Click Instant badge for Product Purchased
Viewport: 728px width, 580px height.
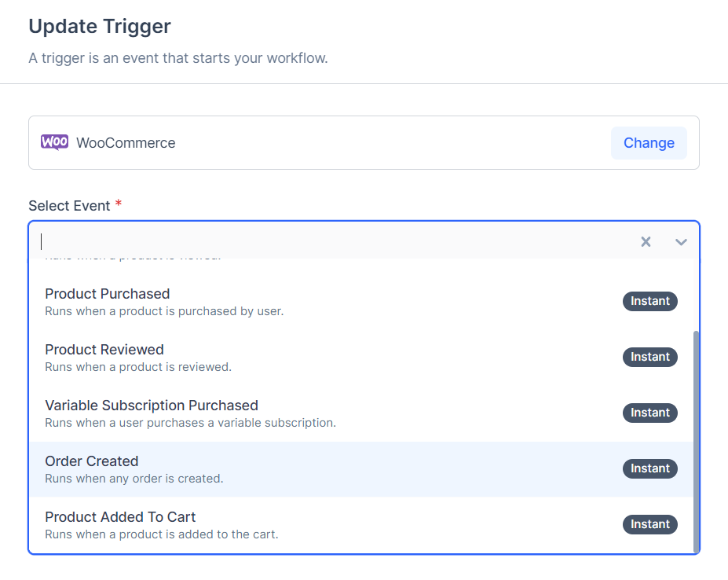(649, 301)
